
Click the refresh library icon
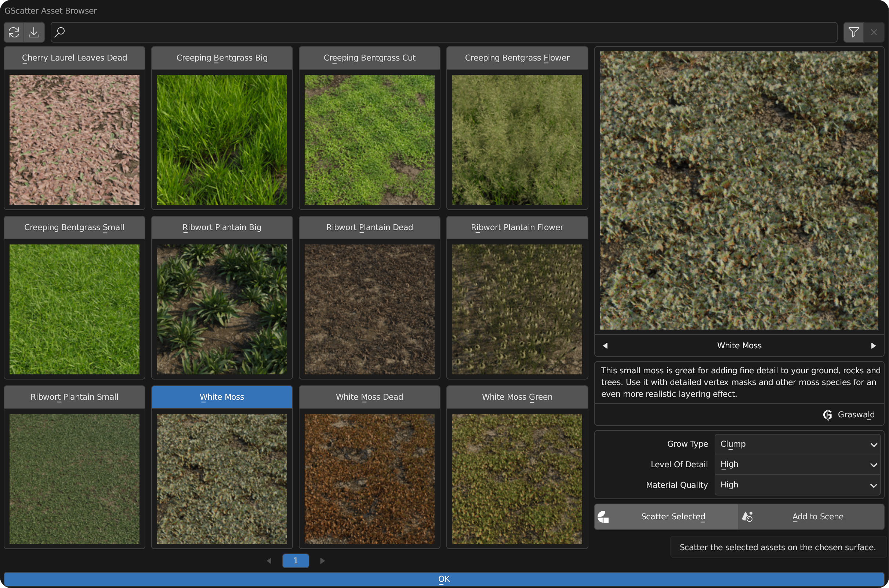click(x=14, y=32)
